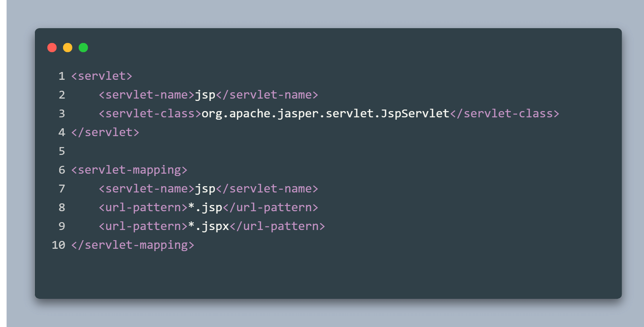Select line number 8 in the gutter
644x327 pixels.
click(x=62, y=207)
